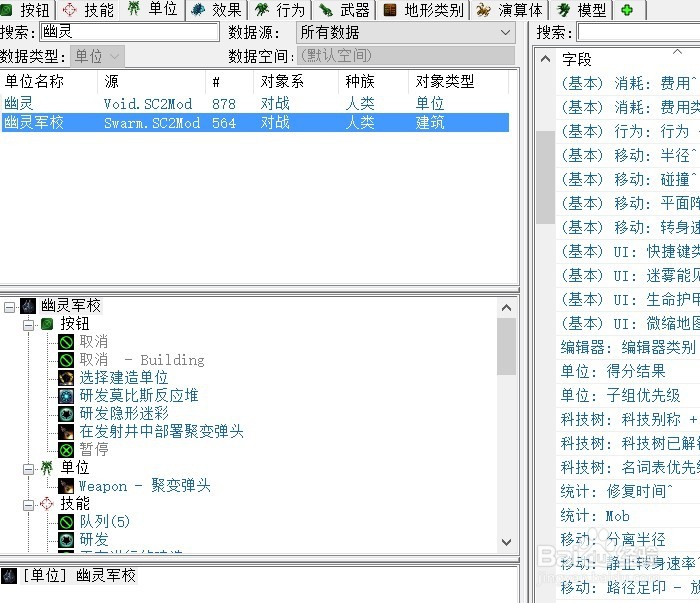Collapse the 单位 tree node

point(29,469)
